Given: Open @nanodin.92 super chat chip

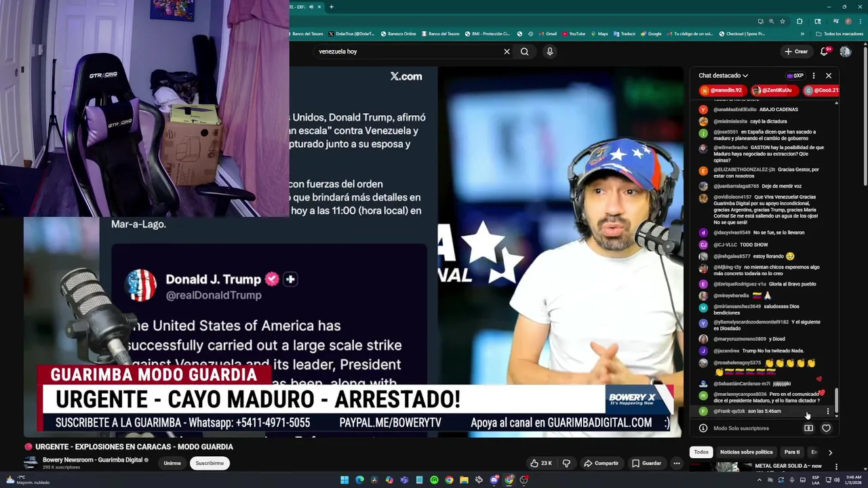Looking at the screenshot, I should (x=722, y=90).
